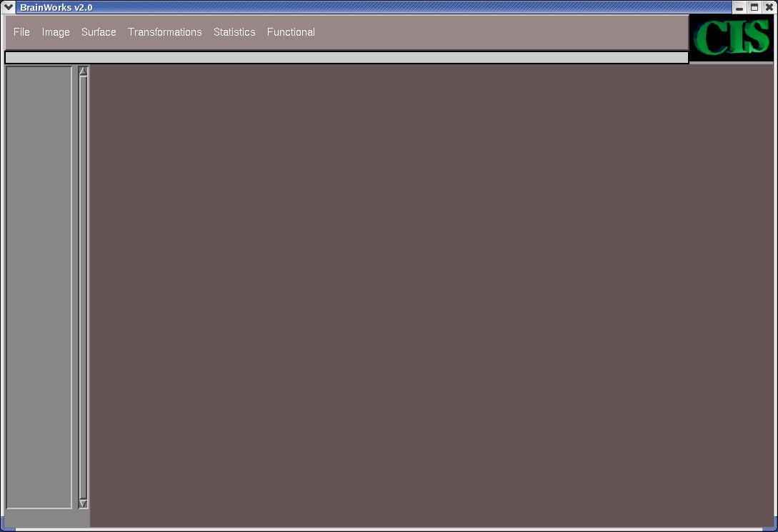Open the Statistics menu
The height and width of the screenshot is (532, 778).
pyautogui.click(x=234, y=31)
